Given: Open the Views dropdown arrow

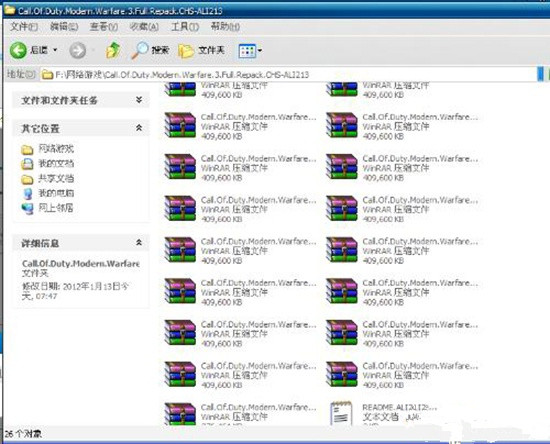Looking at the screenshot, I should (260, 51).
